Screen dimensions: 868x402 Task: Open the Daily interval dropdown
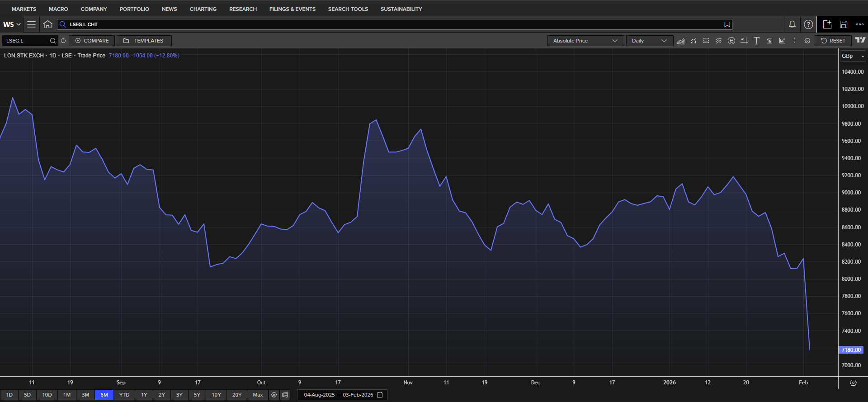pos(650,41)
